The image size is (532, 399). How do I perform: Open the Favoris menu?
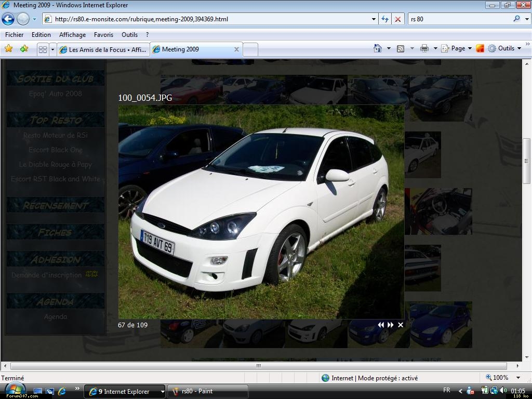pyautogui.click(x=103, y=35)
